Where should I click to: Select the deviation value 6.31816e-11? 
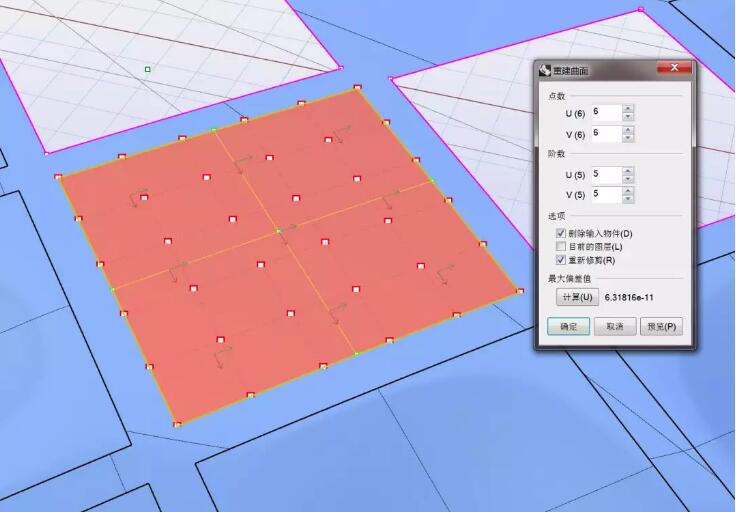[x=629, y=298]
